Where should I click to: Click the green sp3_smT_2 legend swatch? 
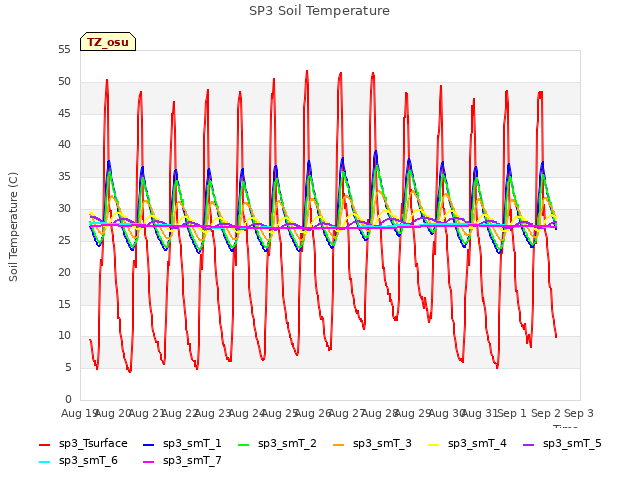pos(244,444)
